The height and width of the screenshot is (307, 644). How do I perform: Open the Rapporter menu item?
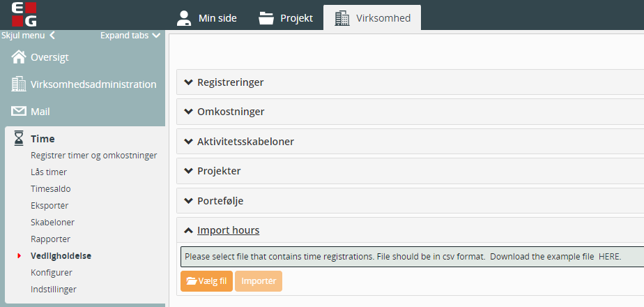point(49,239)
